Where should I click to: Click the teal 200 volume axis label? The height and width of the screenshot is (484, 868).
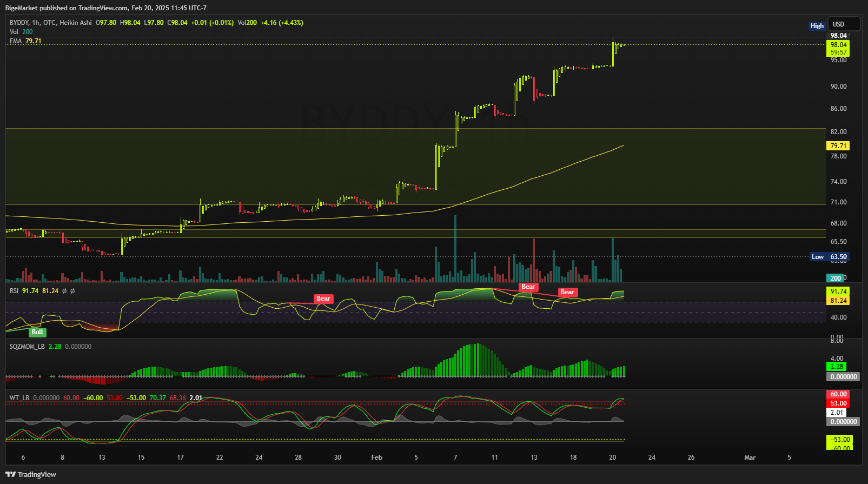coord(836,279)
